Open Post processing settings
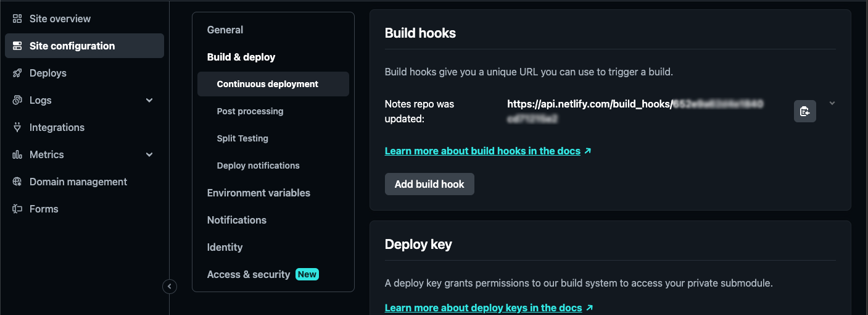This screenshot has width=868, height=315. click(x=250, y=111)
